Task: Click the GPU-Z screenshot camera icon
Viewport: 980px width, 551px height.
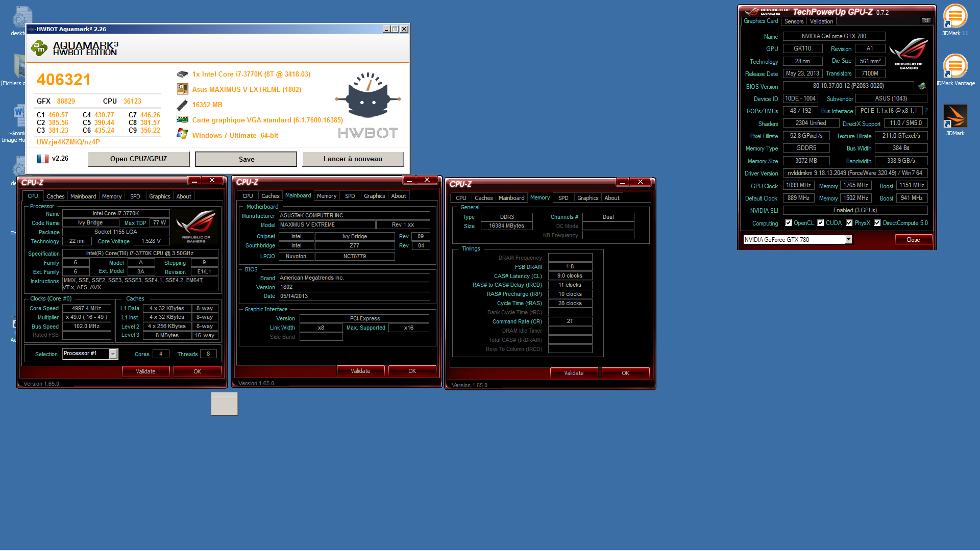Action: 926,20
